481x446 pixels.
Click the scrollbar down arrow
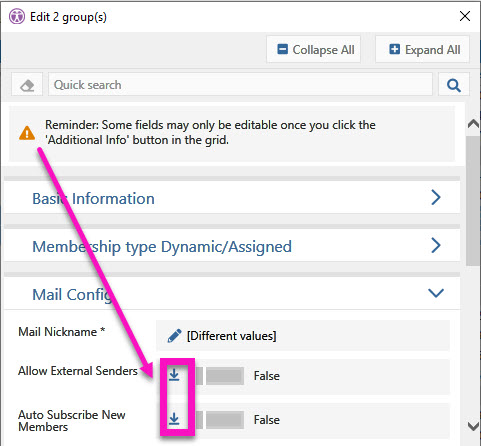pyautogui.click(x=473, y=426)
